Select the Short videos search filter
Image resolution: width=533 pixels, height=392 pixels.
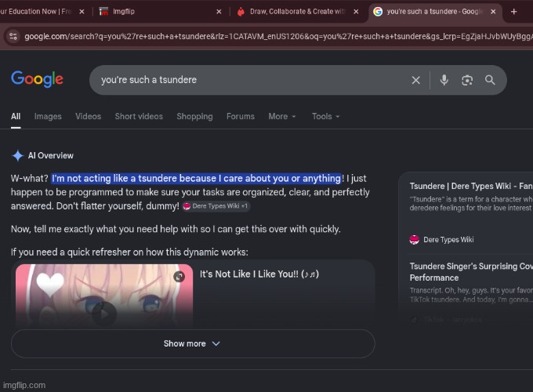[139, 116]
